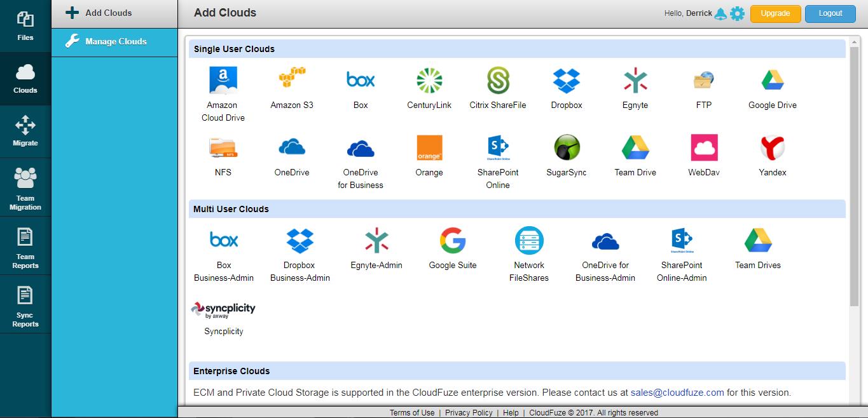868x418 pixels.
Task: Go to the Files section
Action: point(25,25)
